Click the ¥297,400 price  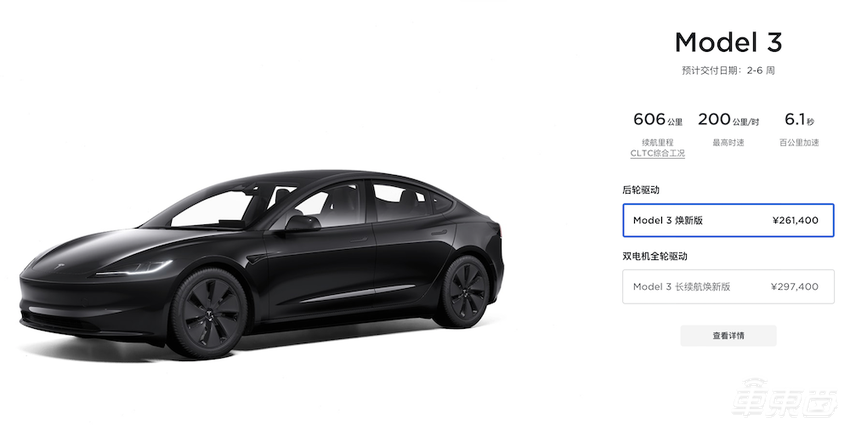tap(795, 286)
